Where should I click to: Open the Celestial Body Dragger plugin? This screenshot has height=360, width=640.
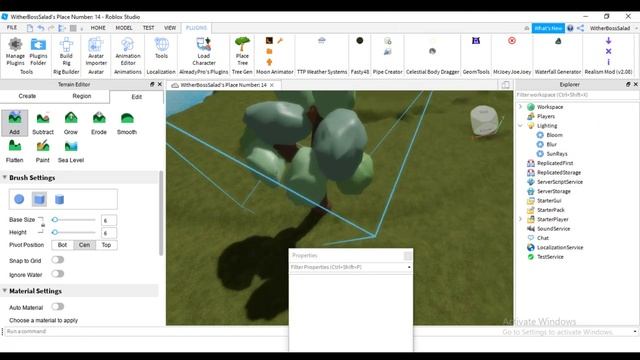(432, 51)
